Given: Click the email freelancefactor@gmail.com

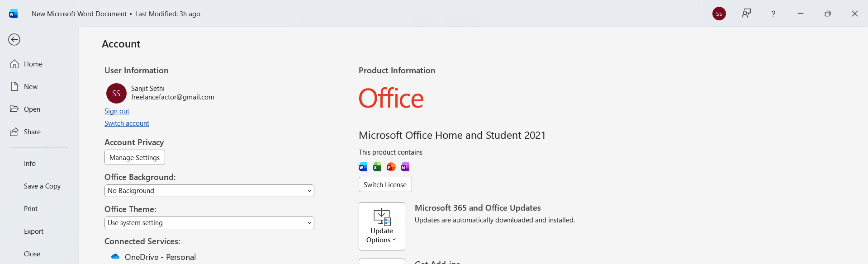Looking at the screenshot, I should [173, 97].
